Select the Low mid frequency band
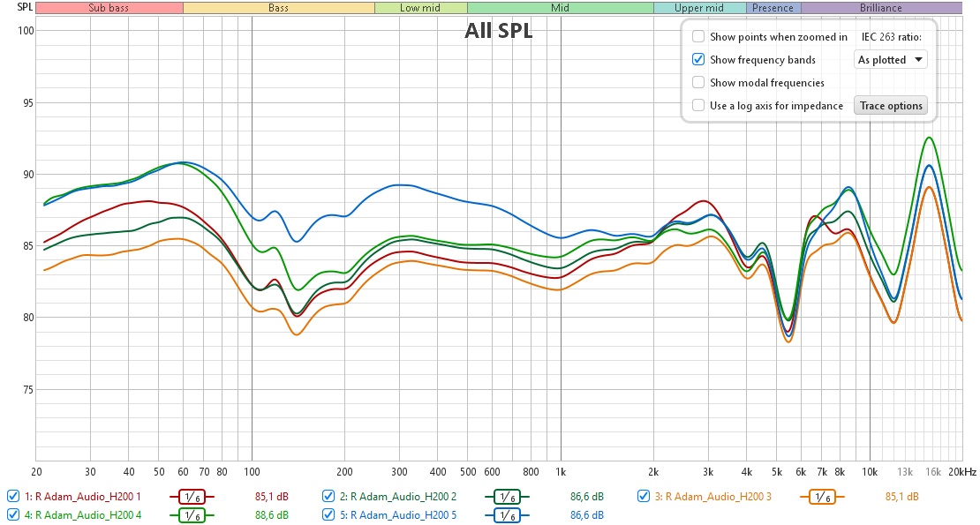The image size is (980, 525). (420, 8)
